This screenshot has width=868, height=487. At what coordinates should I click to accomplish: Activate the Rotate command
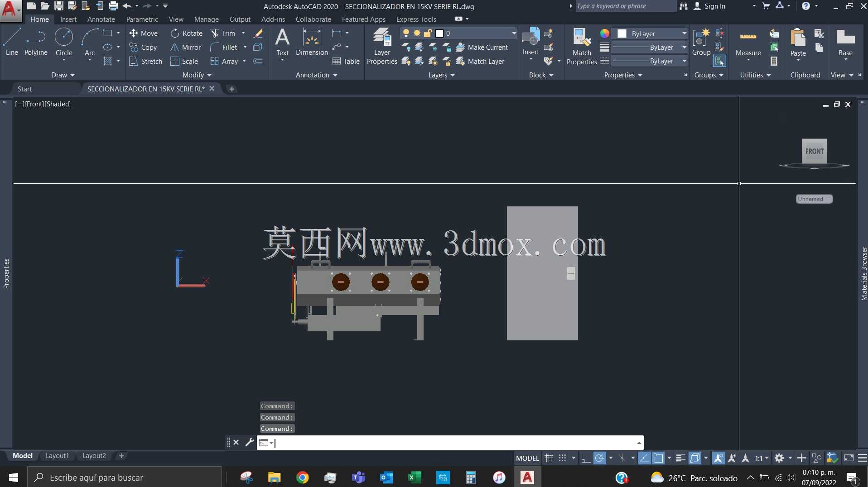pyautogui.click(x=186, y=33)
